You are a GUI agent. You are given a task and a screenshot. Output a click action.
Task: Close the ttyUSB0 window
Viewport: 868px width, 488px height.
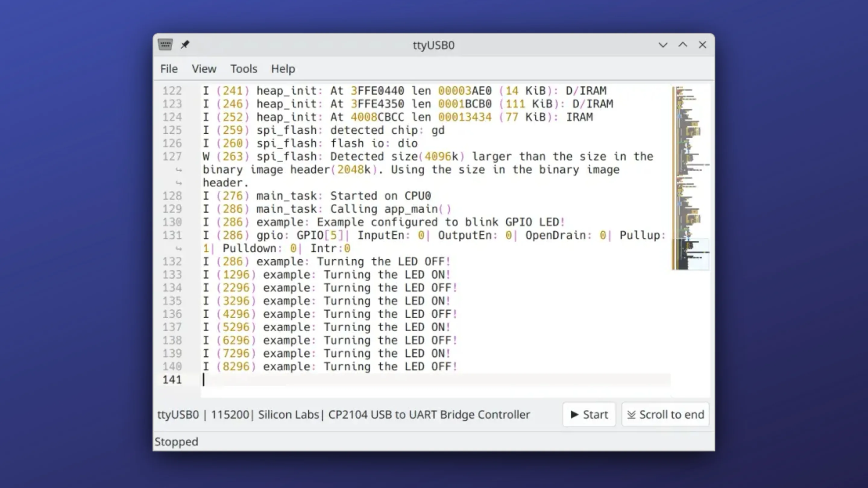coord(702,45)
